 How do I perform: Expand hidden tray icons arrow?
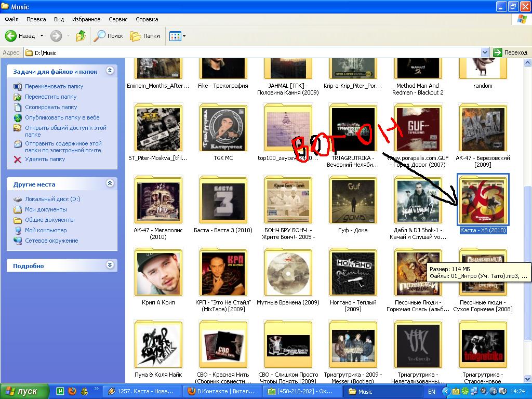[x=446, y=392]
